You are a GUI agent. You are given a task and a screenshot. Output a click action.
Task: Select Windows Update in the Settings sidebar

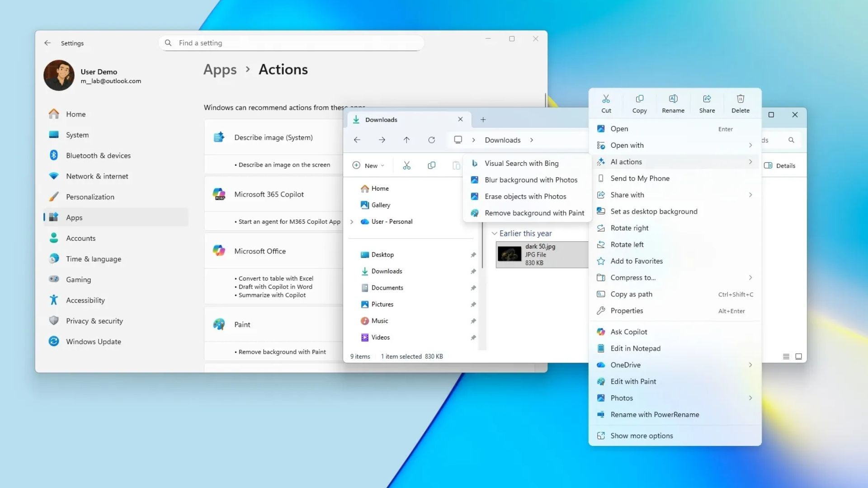click(x=93, y=341)
